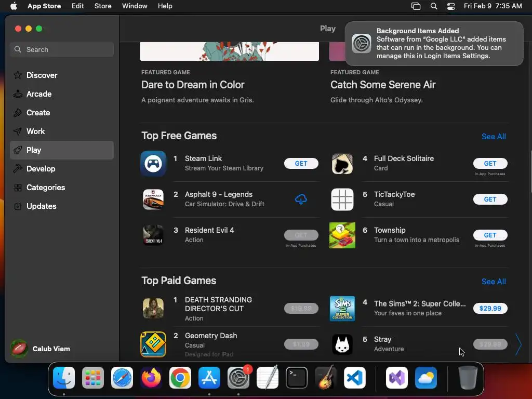Get Full Deck Solitaire

point(490,164)
